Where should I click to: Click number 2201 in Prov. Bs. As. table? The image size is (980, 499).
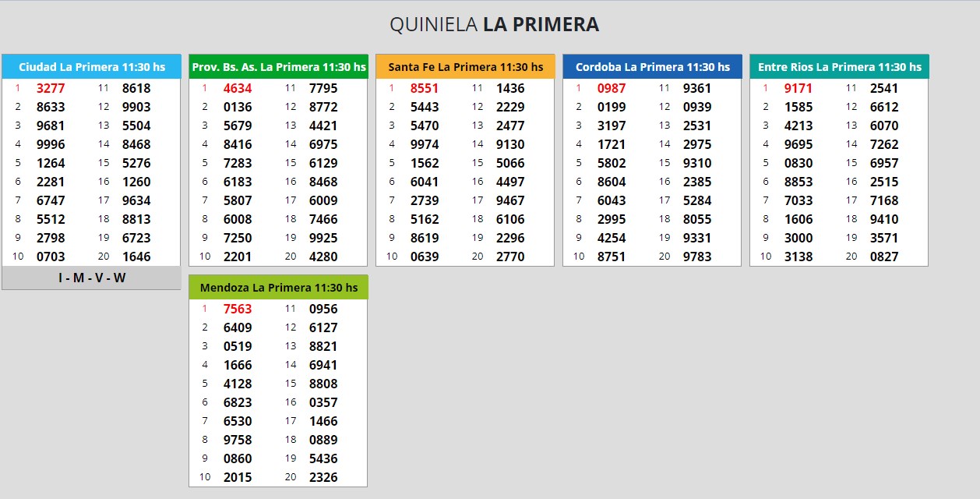[x=238, y=257]
